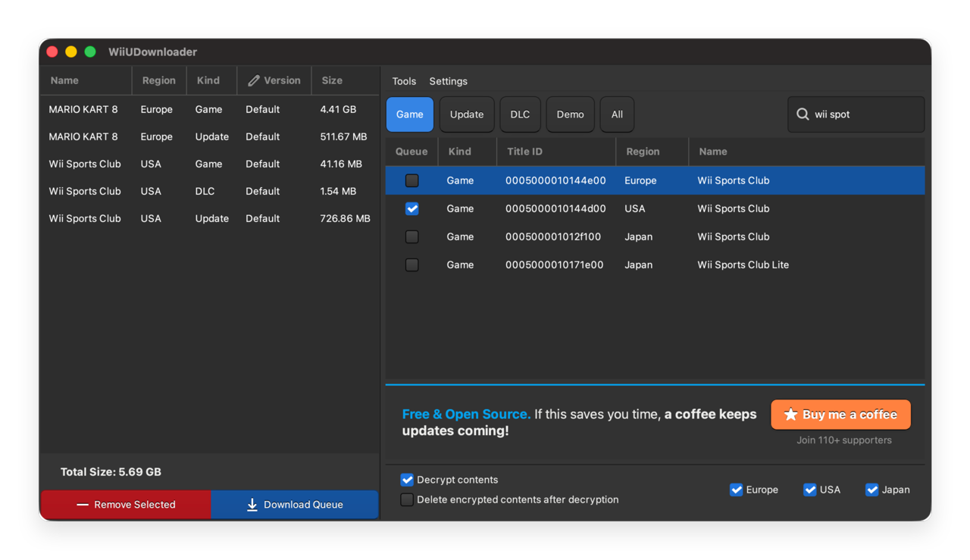The height and width of the screenshot is (560, 970).
Task: Select Wii Sports Club DLC queue row
Action: click(210, 191)
